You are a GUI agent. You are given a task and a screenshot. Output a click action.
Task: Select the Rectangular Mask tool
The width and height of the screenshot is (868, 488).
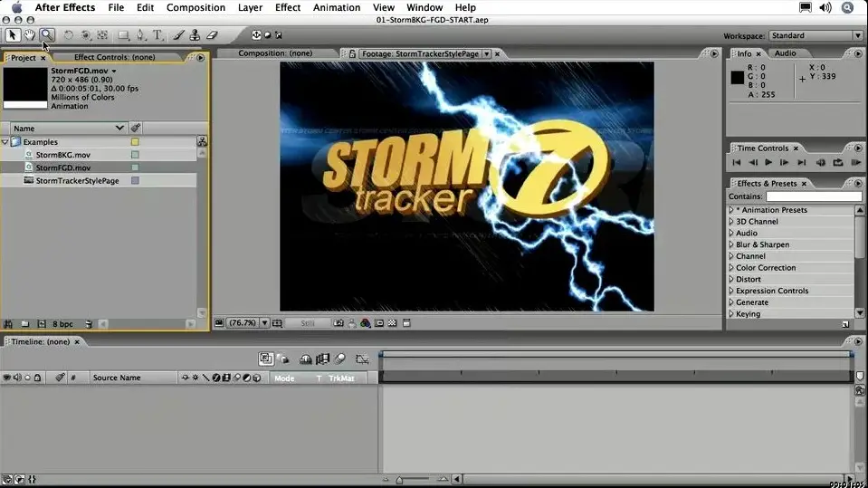[x=123, y=35]
